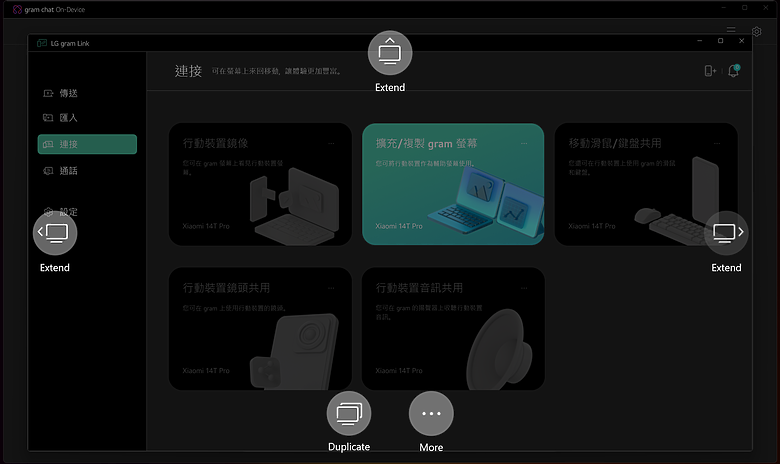Click the 匯入 import icon in sidebar

pyautogui.click(x=48, y=118)
